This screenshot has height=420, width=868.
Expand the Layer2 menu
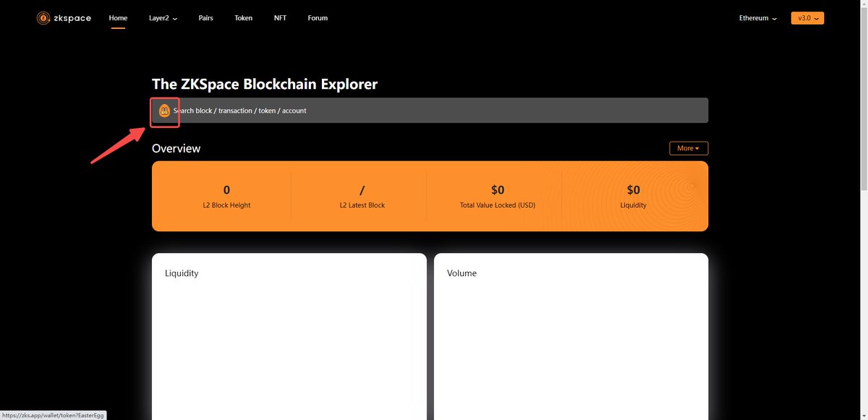pyautogui.click(x=163, y=18)
